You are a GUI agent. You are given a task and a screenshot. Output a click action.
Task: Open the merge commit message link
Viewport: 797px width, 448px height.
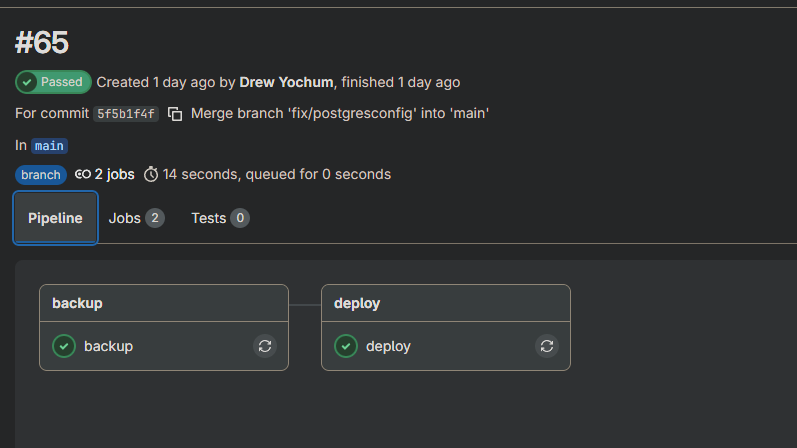(x=340, y=114)
